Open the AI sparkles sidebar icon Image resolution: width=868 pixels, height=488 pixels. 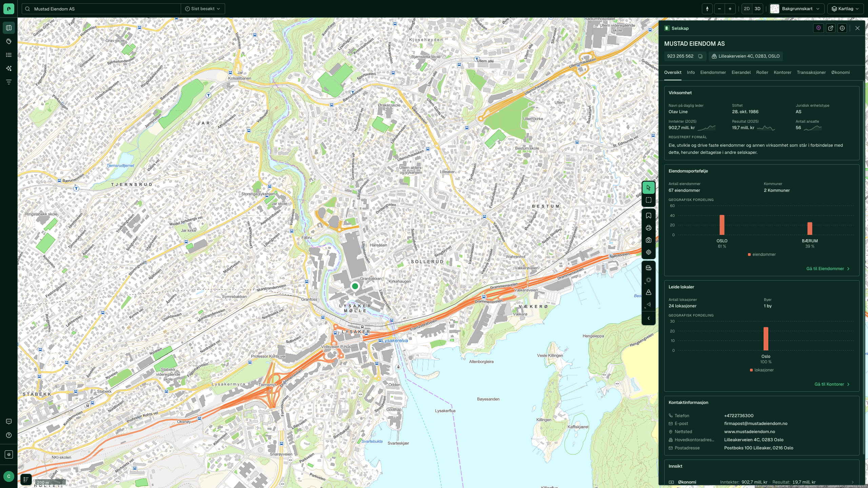(x=9, y=68)
